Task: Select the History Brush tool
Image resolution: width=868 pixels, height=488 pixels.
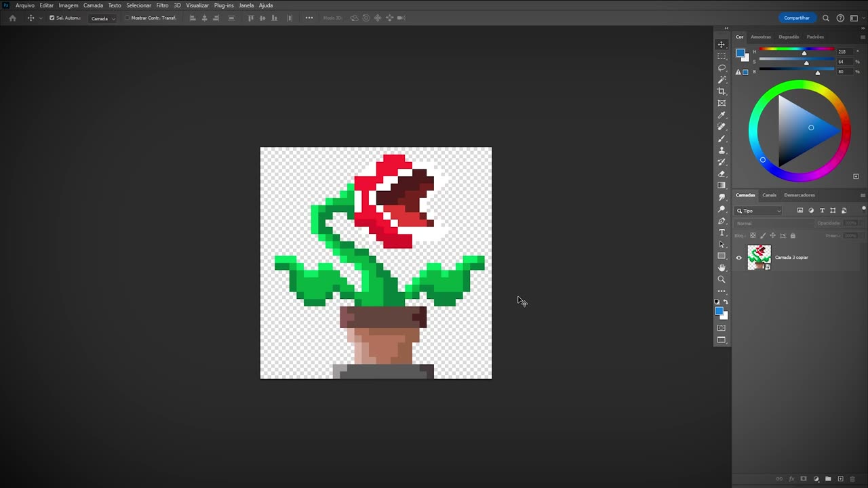Action: pos(722,162)
